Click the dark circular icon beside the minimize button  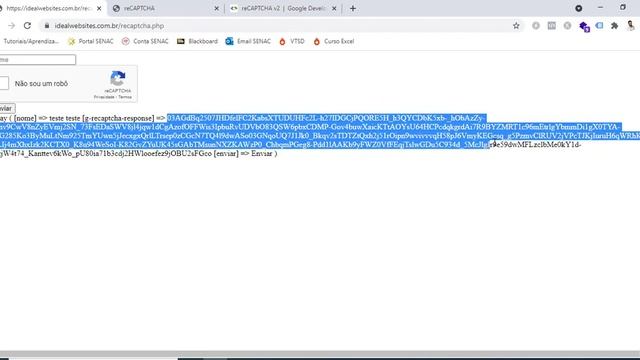(x=578, y=8)
